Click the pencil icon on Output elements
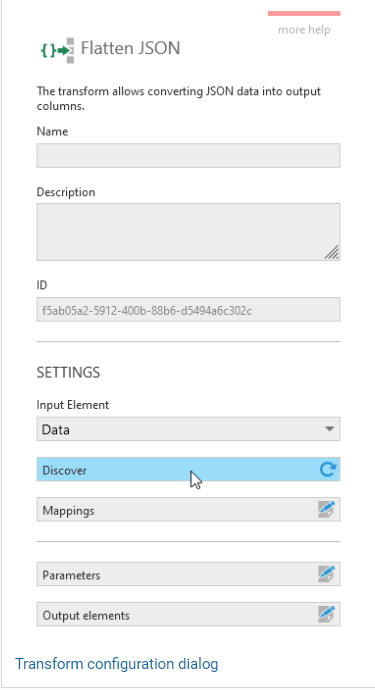This screenshot has width=375, height=690. [x=327, y=614]
